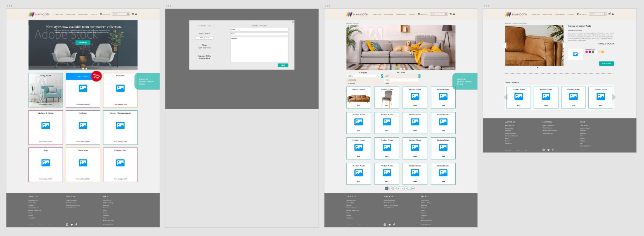The height and width of the screenshot is (236, 644).
Task: Toggle the teal checkbox beside the Sofas dropdown
Action: [382, 76]
